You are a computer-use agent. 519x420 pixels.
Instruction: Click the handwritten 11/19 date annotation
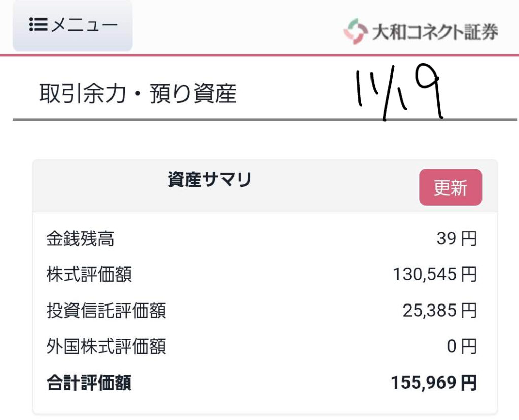coord(400,93)
